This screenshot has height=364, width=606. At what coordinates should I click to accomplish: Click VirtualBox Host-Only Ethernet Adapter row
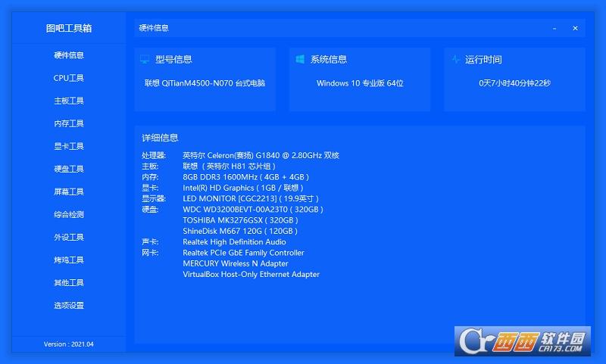coord(251,275)
